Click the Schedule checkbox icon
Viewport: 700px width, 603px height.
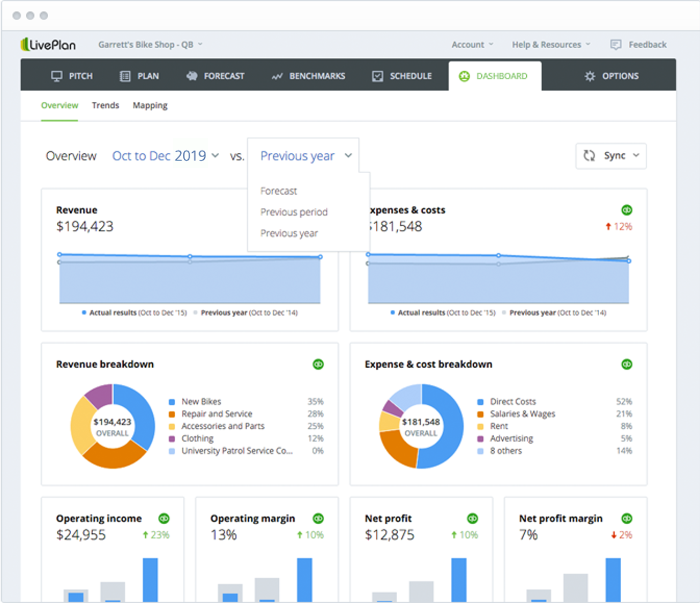[x=378, y=76]
